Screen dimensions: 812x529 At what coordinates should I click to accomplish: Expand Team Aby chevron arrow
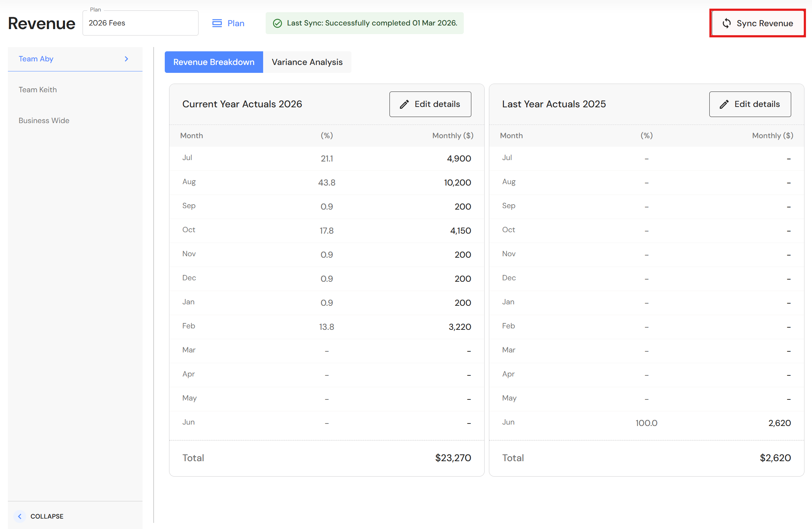point(126,59)
